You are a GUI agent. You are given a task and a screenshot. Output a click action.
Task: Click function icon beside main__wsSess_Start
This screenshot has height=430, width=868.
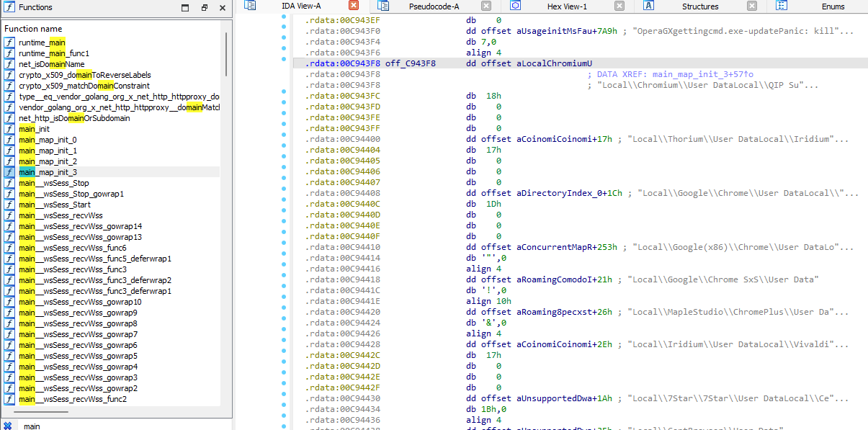9,205
